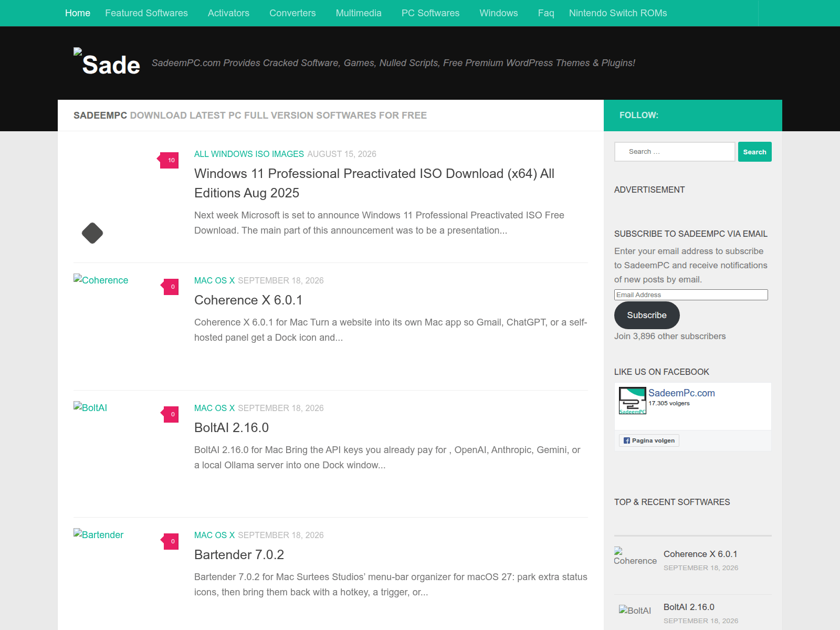Open Coherence X post comment count badge

[171, 287]
